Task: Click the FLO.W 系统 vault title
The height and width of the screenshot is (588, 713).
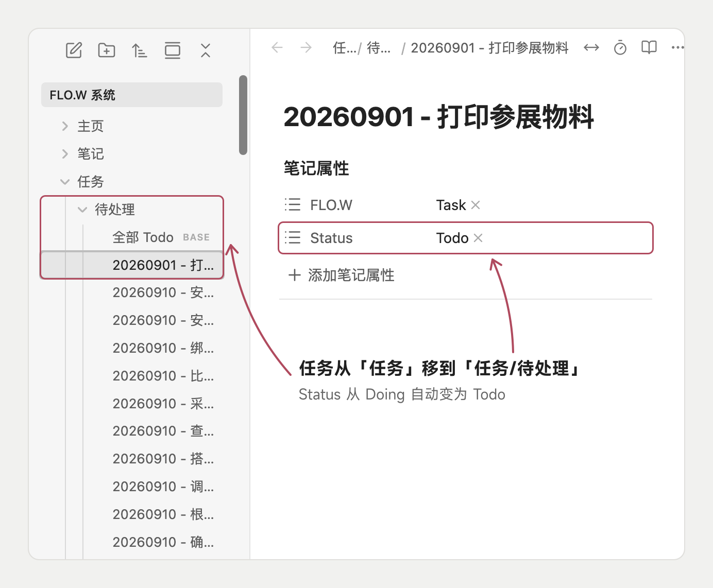Action: [132, 95]
